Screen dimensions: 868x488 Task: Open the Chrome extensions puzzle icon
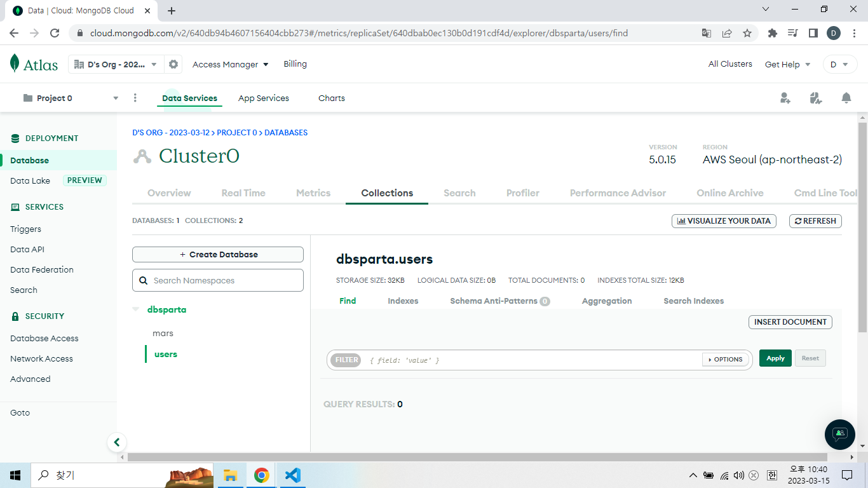(773, 33)
